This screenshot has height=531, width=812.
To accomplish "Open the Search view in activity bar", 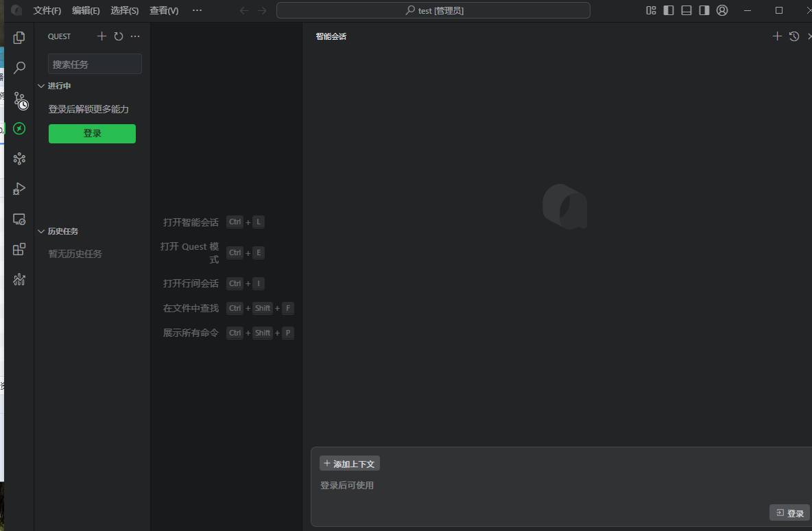I will click(19, 67).
